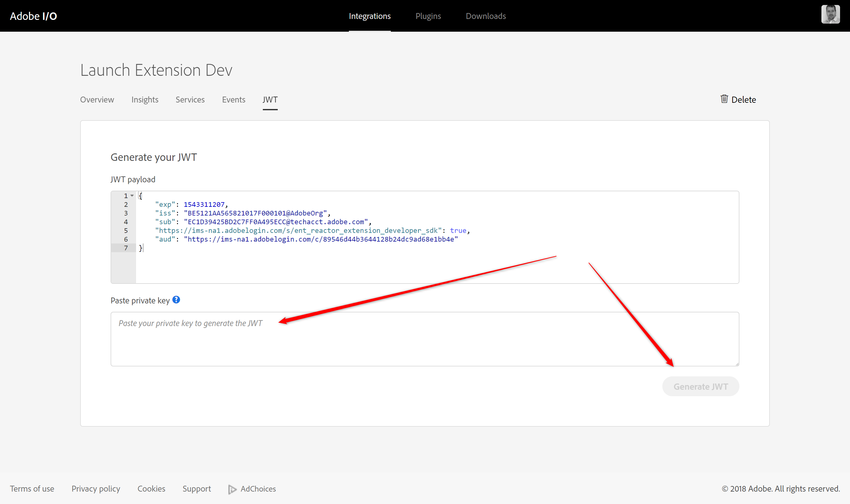Screen dimensions: 850x504
Task: Select the JWT tab
Action: [x=270, y=99]
